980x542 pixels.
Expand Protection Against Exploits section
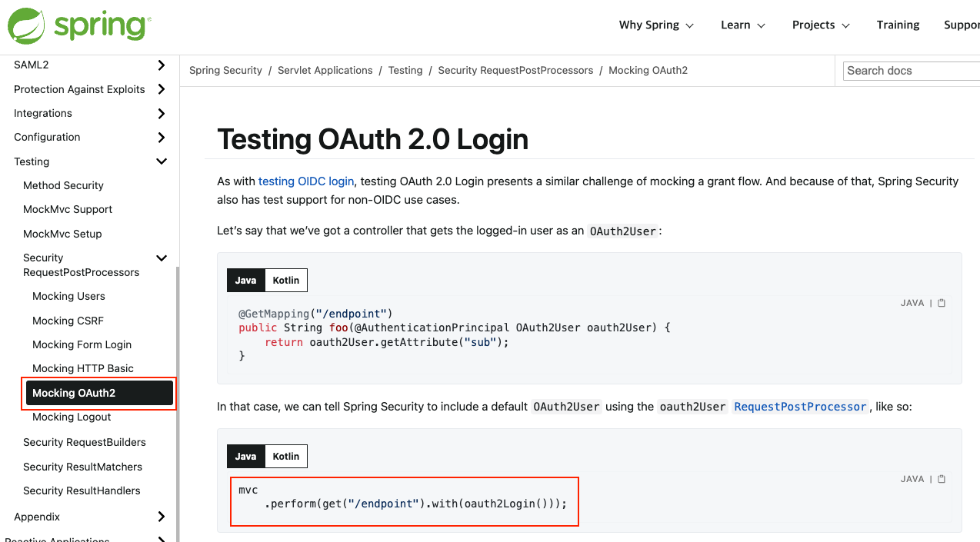click(162, 89)
